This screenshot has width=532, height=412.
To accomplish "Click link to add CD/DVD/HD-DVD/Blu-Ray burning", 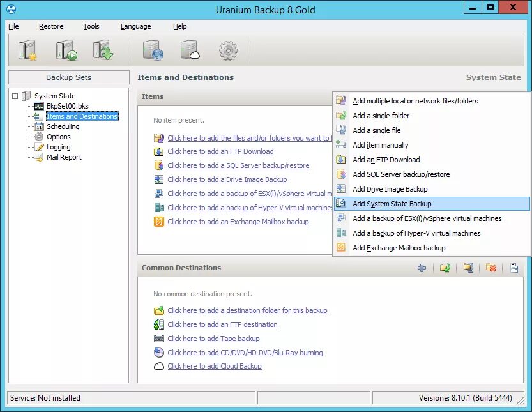I will click(x=245, y=353).
